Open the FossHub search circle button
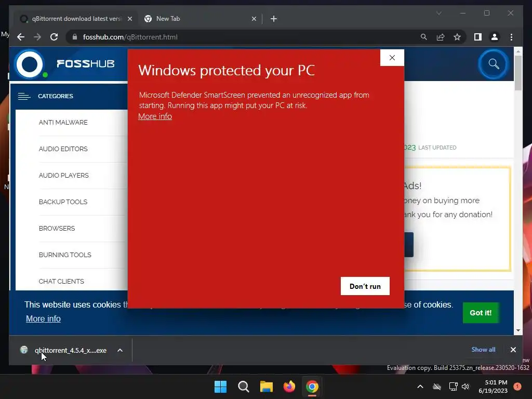The width and height of the screenshot is (532, 399). point(494,64)
